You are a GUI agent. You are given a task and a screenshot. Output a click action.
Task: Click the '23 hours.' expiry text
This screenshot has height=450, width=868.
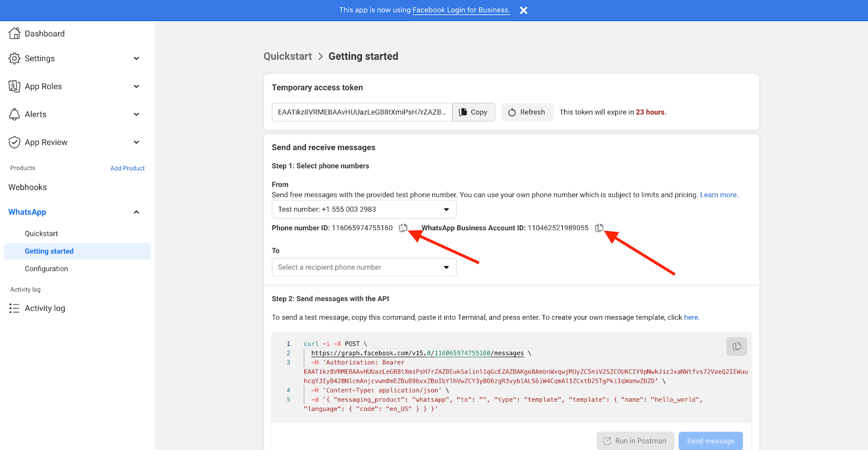[651, 112]
